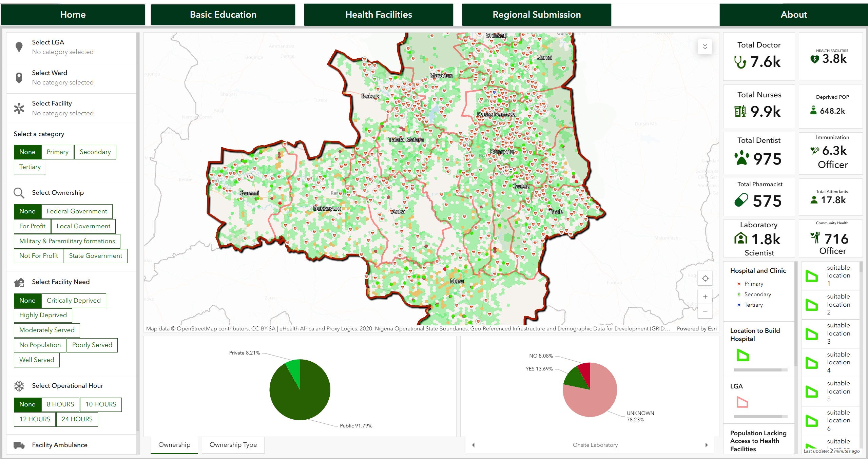Click the right arrow on the Onsite Laboratory panel
The width and height of the screenshot is (868, 459).
[x=706, y=445]
